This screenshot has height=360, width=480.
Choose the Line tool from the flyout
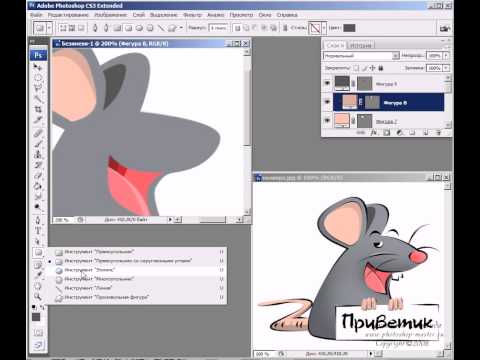[137, 288]
